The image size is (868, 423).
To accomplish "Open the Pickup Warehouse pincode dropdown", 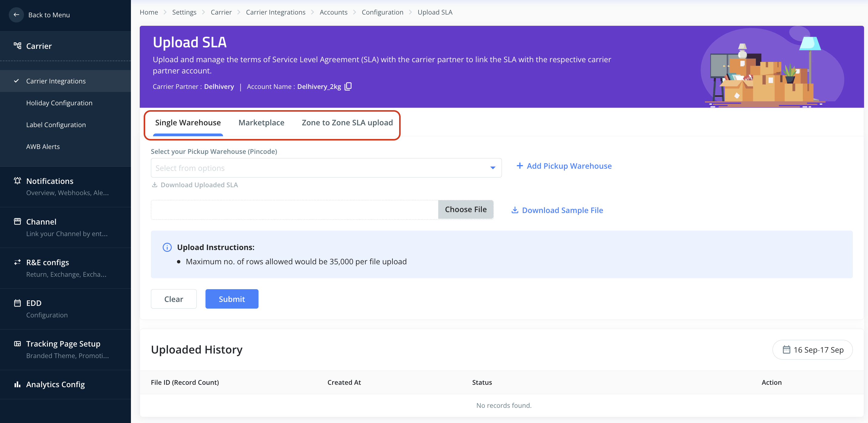I will pyautogui.click(x=326, y=168).
